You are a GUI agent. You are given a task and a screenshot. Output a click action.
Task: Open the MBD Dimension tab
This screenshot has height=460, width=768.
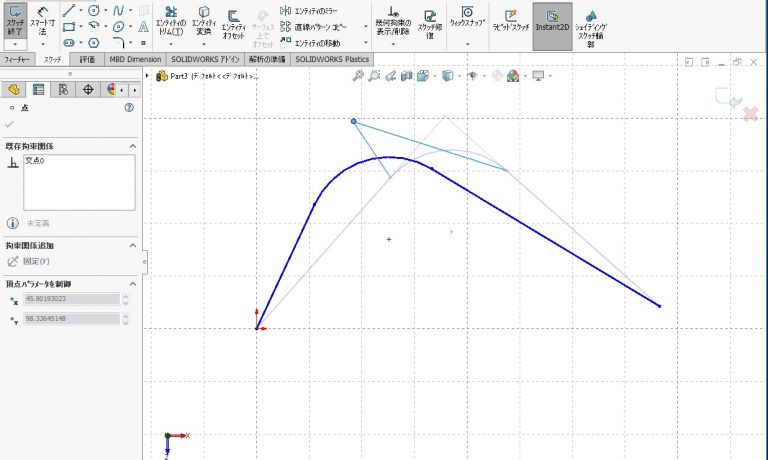(x=135, y=60)
